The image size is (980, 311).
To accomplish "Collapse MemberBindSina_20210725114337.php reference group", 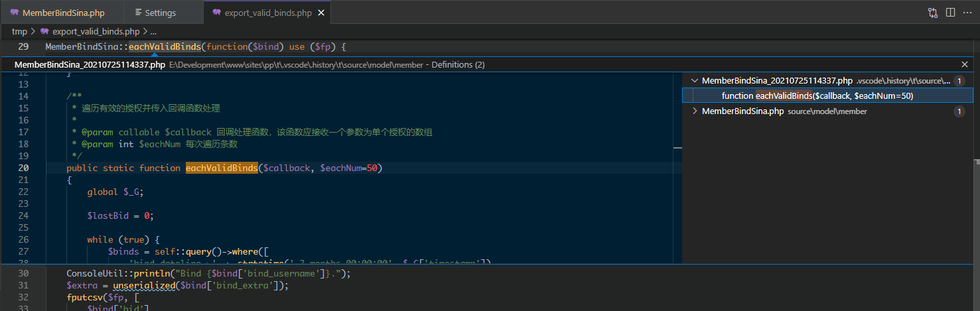I will click(x=695, y=81).
